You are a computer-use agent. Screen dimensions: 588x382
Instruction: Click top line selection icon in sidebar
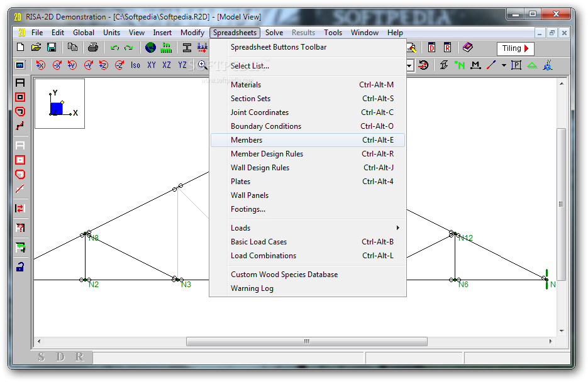pos(20,126)
